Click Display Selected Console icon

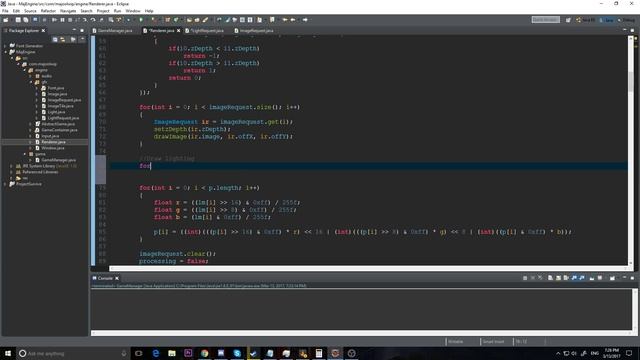click(600, 278)
